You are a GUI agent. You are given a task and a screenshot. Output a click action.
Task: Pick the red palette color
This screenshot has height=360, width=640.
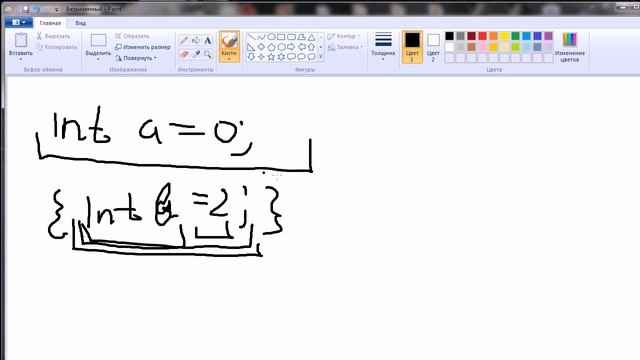[x=482, y=36]
